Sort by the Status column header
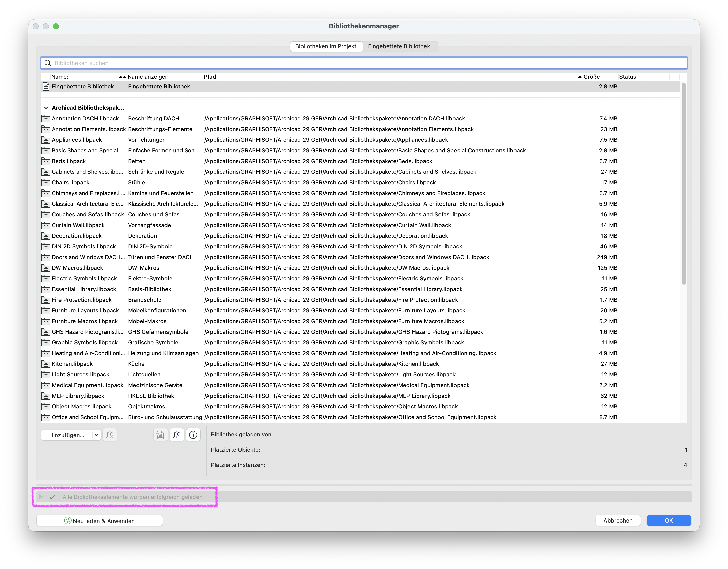Screen dimensions: 728x569 pos(643,77)
